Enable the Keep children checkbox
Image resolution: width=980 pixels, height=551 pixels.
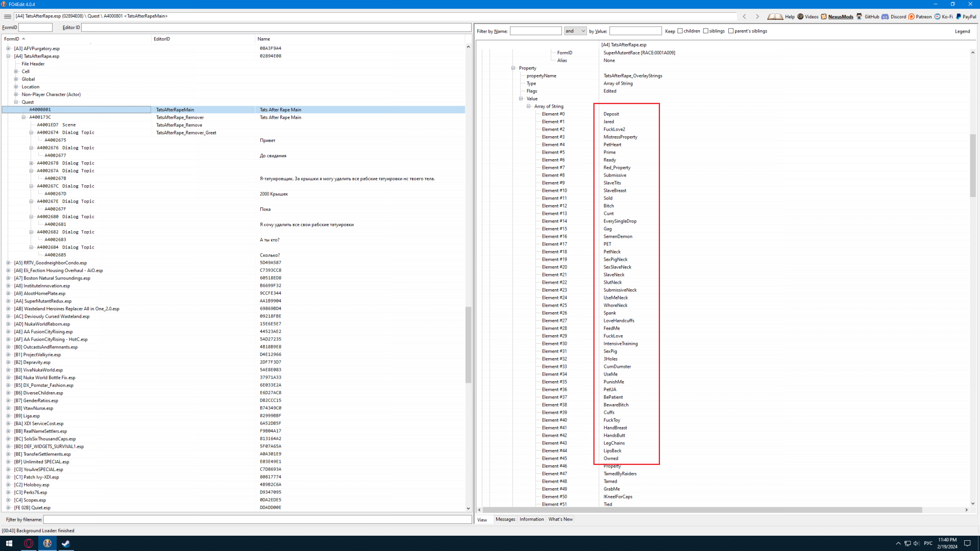[x=680, y=31]
